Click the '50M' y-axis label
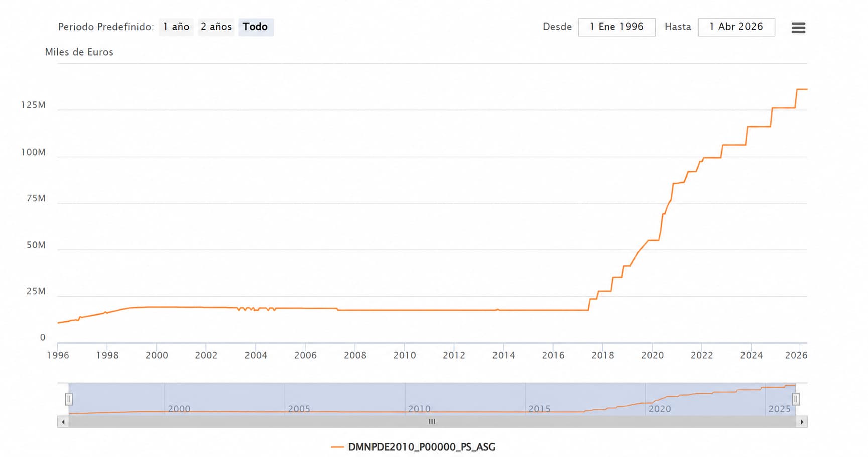The height and width of the screenshot is (457, 868). 36,245
